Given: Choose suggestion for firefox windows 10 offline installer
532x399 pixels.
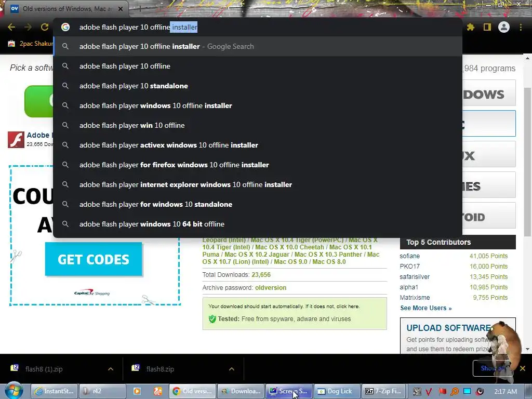Looking at the screenshot, I should tap(258, 165).
